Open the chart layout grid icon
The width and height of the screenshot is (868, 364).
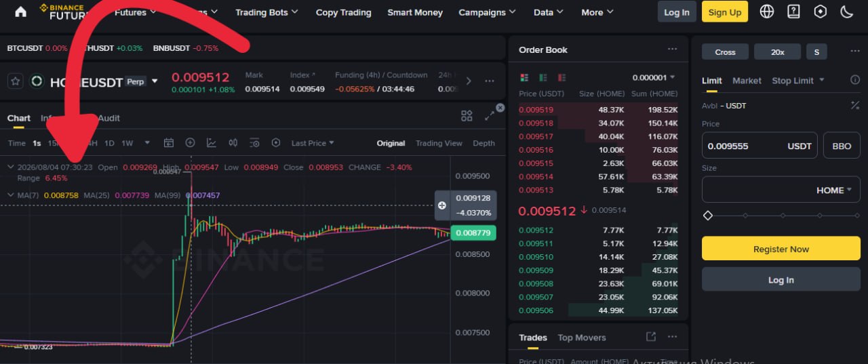pos(467,116)
